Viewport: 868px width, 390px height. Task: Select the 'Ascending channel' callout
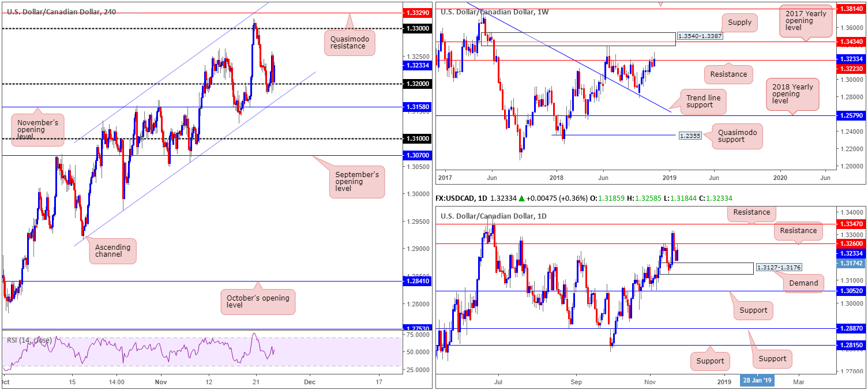point(112,251)
